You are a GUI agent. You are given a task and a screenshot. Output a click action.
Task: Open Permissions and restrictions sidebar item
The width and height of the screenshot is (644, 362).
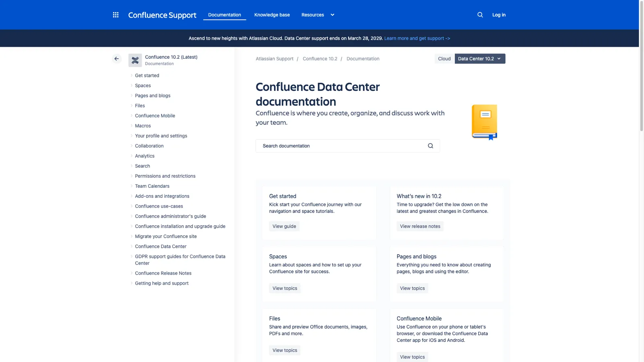point(165,176)
